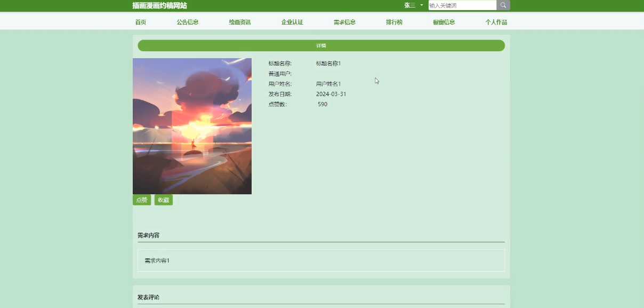
Task: Click the 插画漫画约稿网站 site title
Action: pyautogui.click(x=160, y=5)
